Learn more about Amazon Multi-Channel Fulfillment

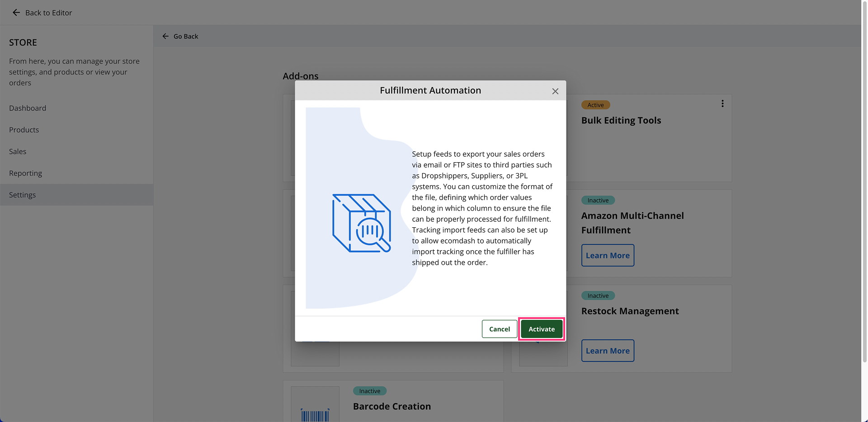pyautogui.click(x=608, y=255)
